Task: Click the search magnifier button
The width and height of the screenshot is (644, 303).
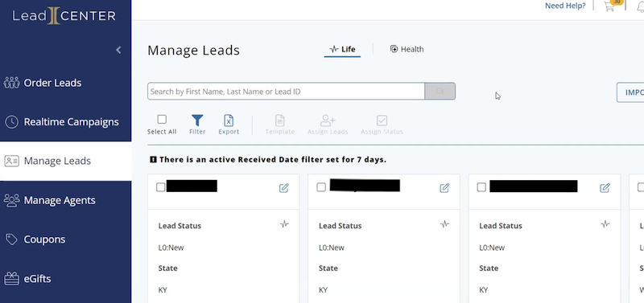Action: coord(440,92)
